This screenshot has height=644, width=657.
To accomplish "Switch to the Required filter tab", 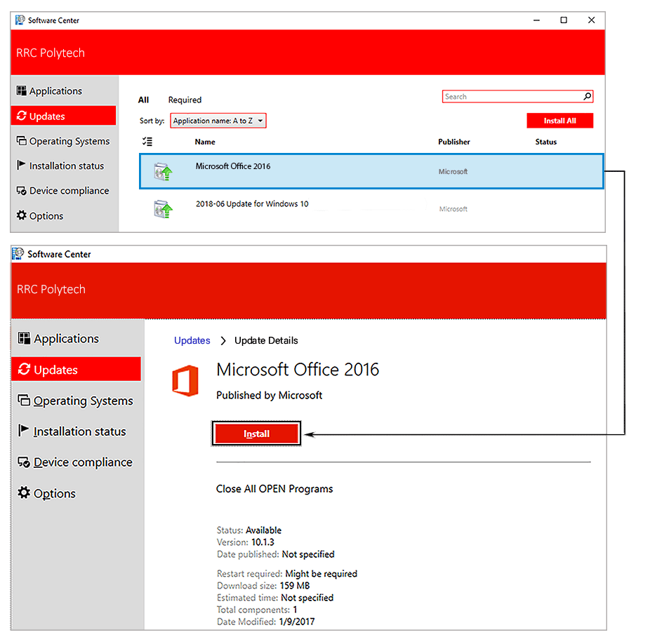I will click(x=185, y=100).
